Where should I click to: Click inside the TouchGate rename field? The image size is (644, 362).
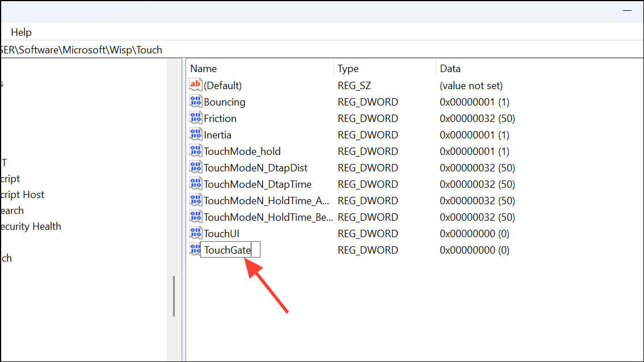tap(230, 250)
